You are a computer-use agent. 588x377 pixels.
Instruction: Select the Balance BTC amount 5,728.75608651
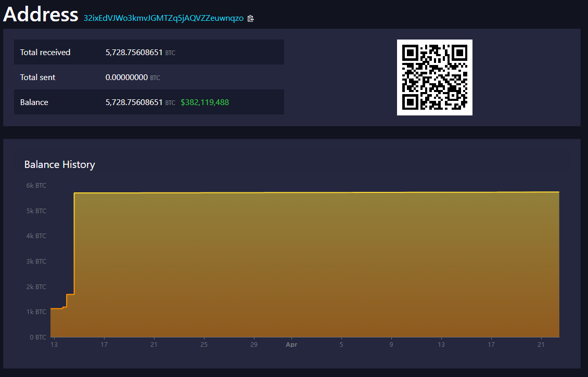click(134, 102)
